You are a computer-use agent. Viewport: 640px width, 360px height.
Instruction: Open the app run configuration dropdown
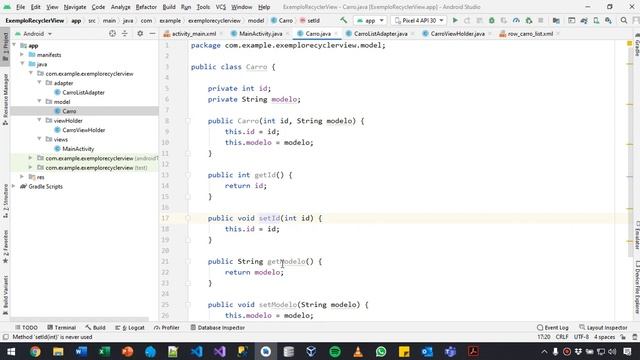[370, 20]
